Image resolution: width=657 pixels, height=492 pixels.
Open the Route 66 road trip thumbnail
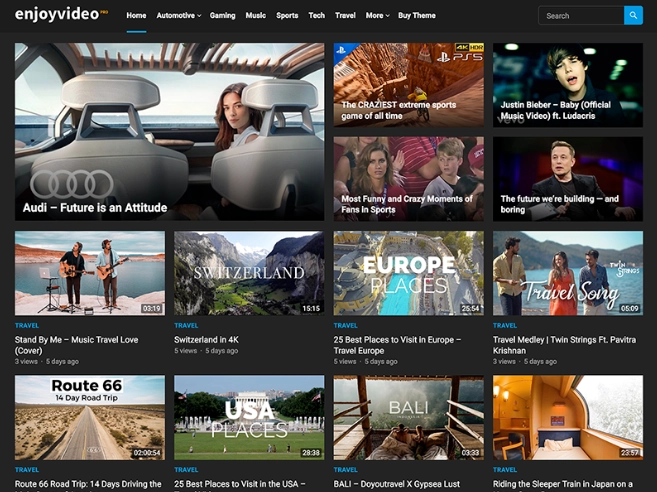(89, 417)
